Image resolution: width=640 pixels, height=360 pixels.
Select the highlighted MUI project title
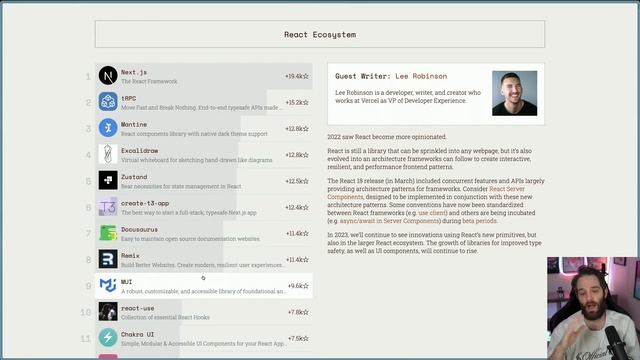click(127, 282)
